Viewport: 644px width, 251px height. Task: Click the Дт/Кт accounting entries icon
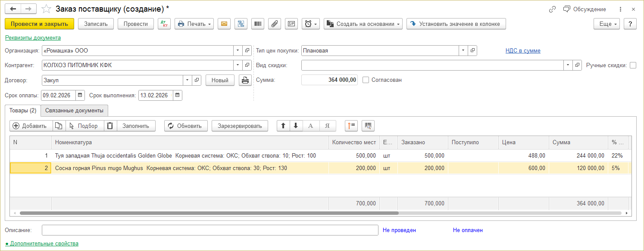(x=164, y=24)
